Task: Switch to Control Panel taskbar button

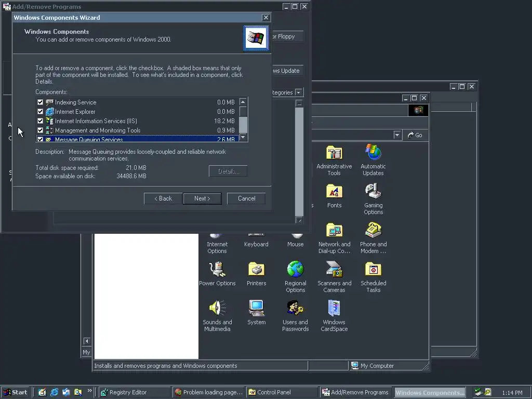Action: 283,393
